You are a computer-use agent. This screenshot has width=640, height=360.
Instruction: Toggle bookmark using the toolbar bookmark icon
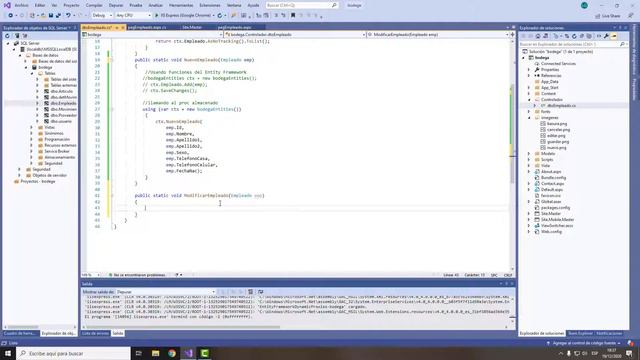tap(293, 15)
